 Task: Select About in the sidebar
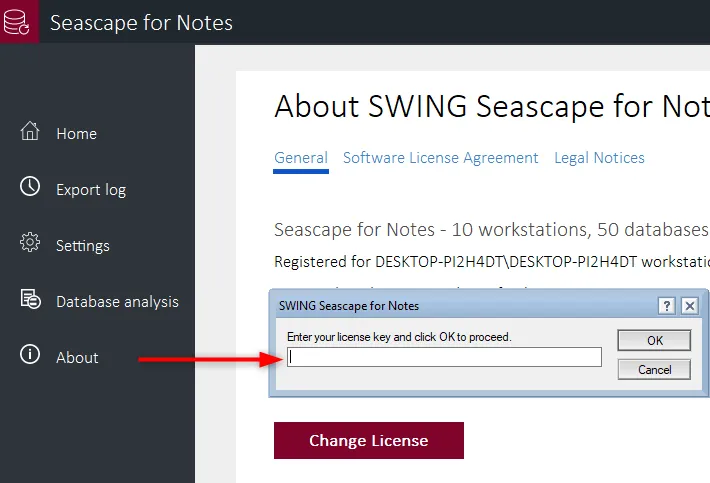tap(77, 358)
